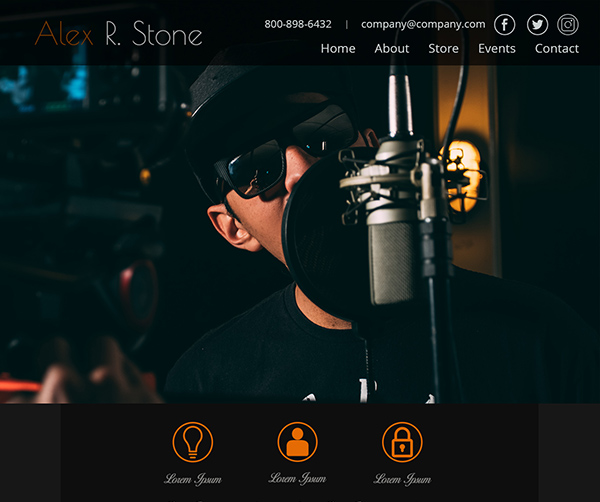The image size is (600, 502).
Task: Click the Lorem Ipsum label under the person icon
Action: [297, 478]
